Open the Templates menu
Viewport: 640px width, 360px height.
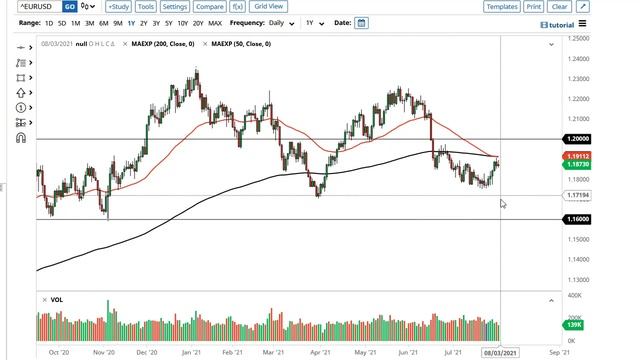click(502, 7)
